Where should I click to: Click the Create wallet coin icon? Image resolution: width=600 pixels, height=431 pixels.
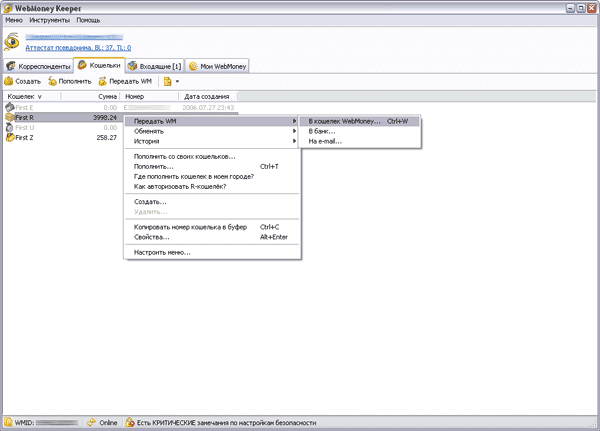[9, 81]
